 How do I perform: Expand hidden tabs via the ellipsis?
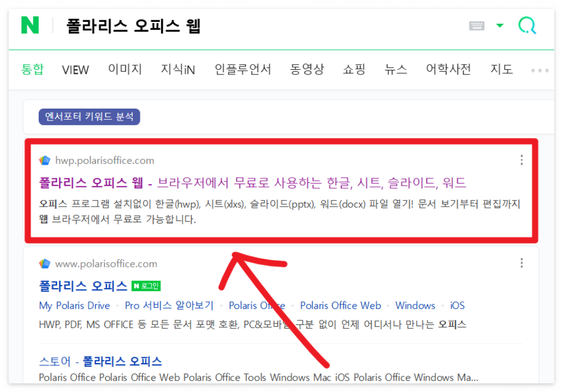(x=540, y=70)
